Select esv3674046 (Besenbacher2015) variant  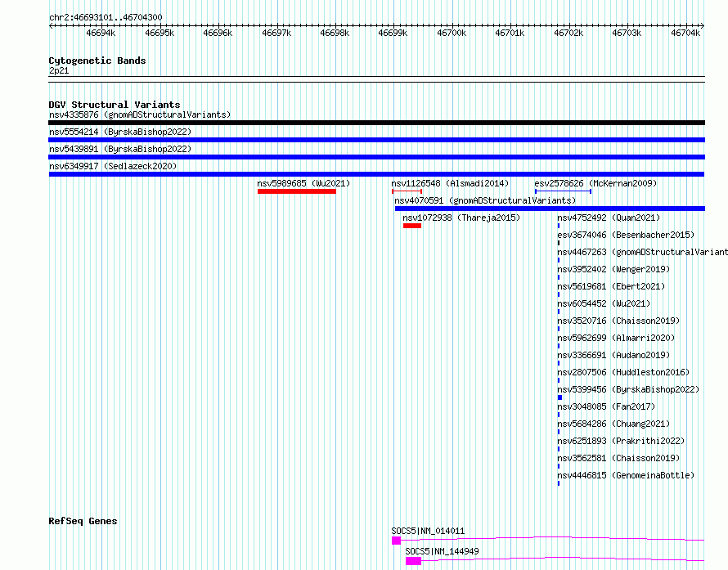626,235
